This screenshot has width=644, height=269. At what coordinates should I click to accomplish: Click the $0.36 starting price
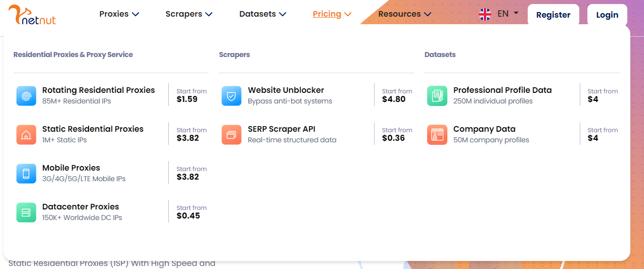click(393, 138)
